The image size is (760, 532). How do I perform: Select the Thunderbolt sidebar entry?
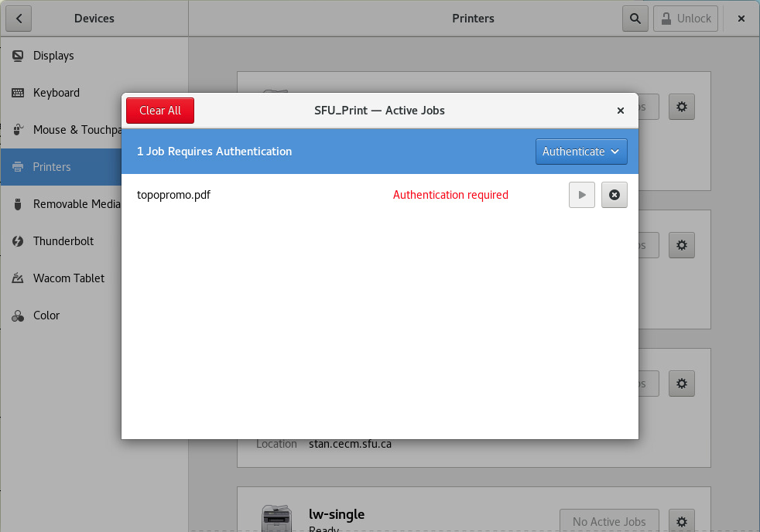63,241
